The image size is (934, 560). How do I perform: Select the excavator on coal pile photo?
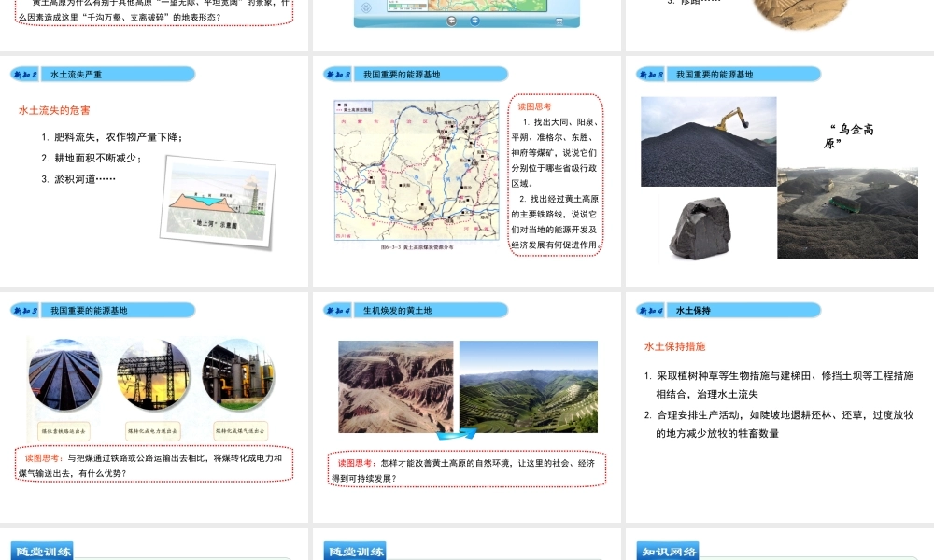tap(708, 141)
